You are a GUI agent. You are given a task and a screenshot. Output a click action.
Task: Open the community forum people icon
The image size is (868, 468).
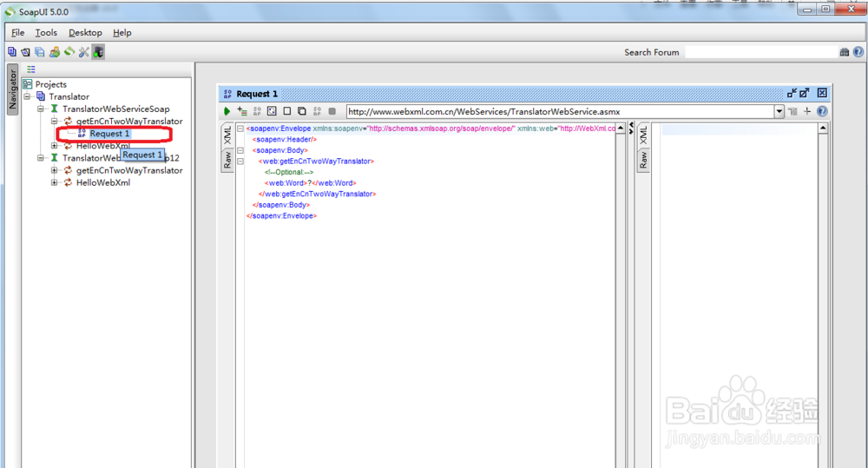click(54, 52)
